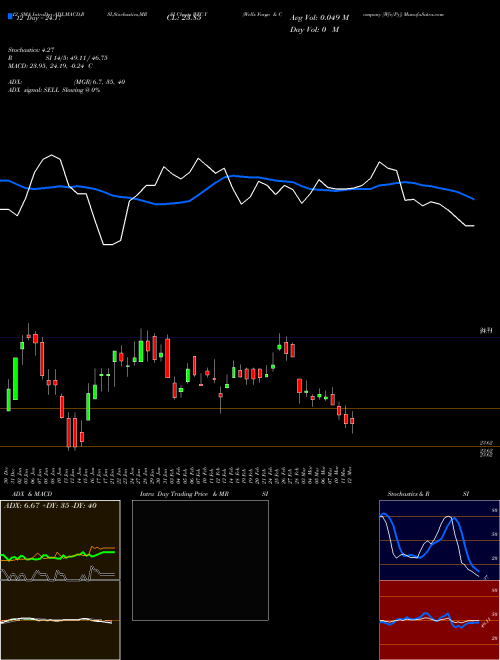Click the tallest green candle after 30 Dec

pos(16,378)
